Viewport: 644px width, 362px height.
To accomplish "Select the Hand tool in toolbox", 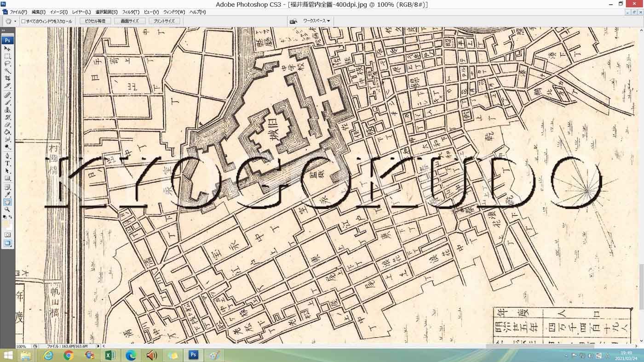I will (x=7, y=202).
